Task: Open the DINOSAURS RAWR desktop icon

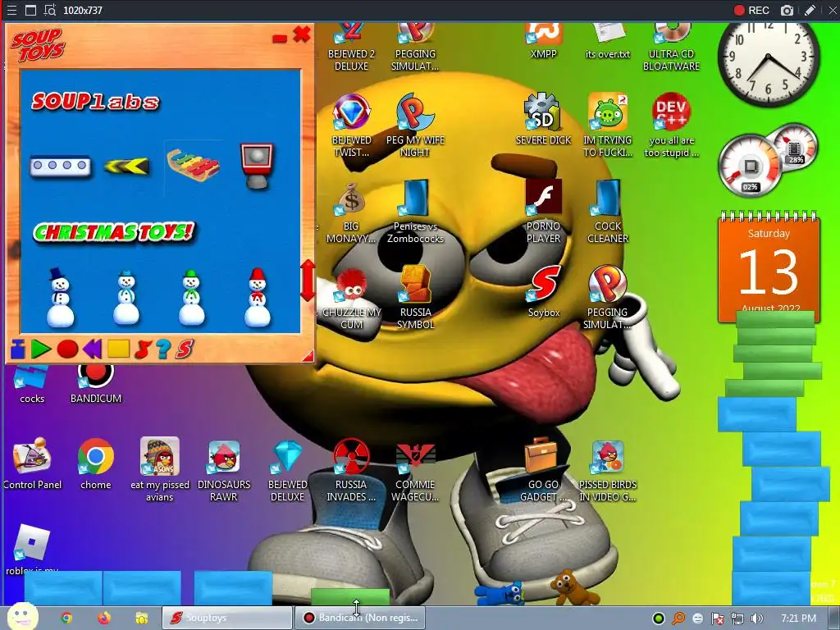Action: click(224, 470)
